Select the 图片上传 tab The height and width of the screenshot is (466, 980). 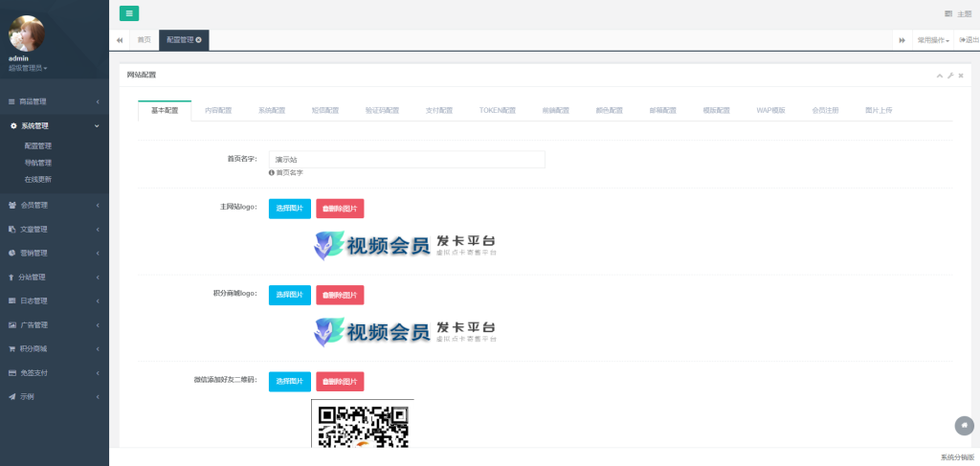click(x=879, y=111)
